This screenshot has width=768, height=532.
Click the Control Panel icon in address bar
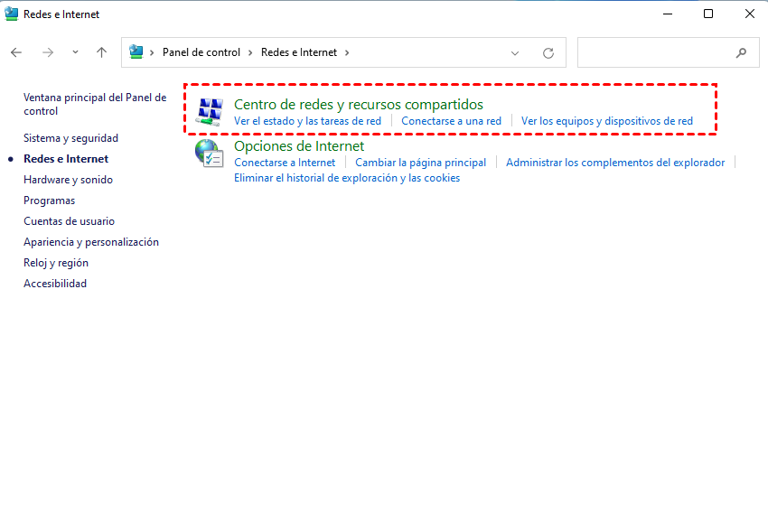click(136, 52)
